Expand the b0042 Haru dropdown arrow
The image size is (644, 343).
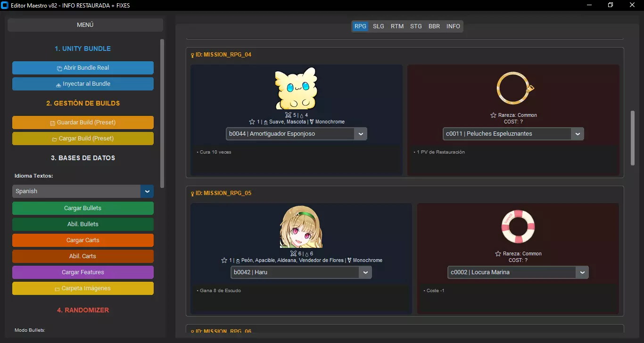click(365, 272)
